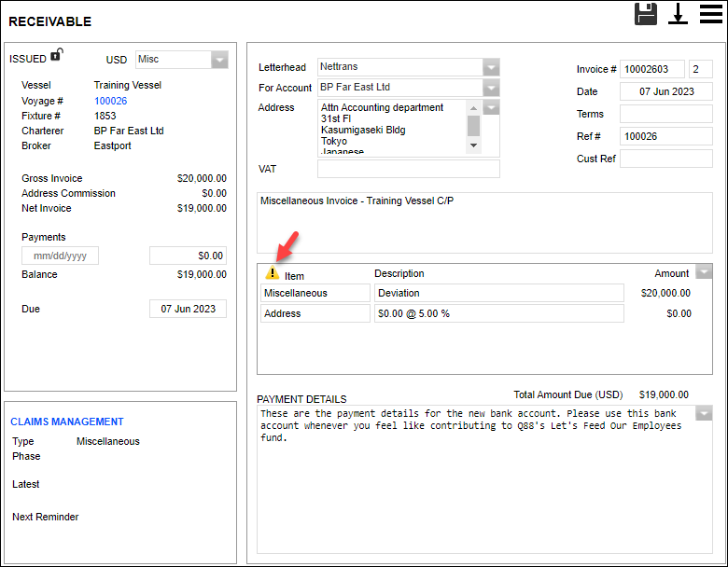Click the Cust Ref input field
This screenshot has height=567, width=728.
pos(665,159)
